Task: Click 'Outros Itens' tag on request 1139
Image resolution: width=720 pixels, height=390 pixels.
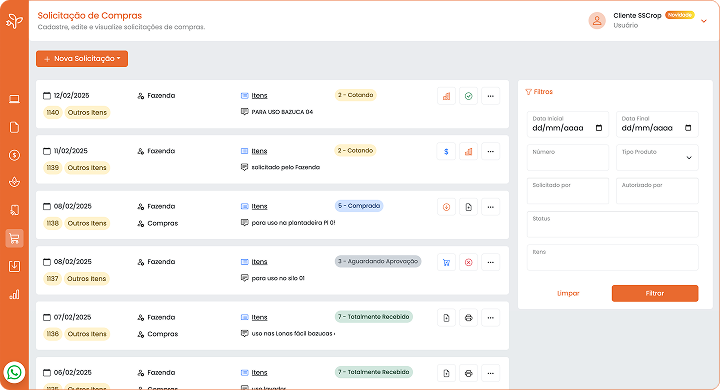Action: click(87, 168)
